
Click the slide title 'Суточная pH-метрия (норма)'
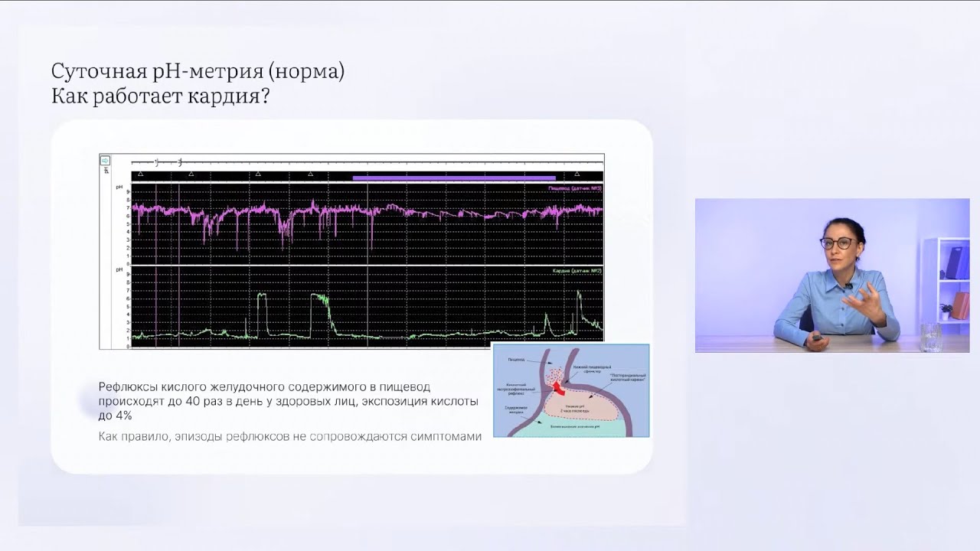(x=198, y=73)
